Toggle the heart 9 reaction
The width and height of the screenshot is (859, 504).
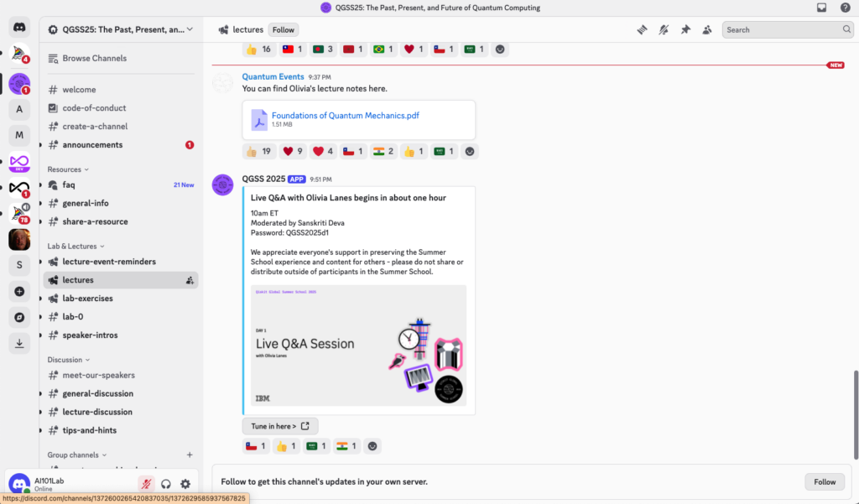pyautogui.click(x=293, y=151)
